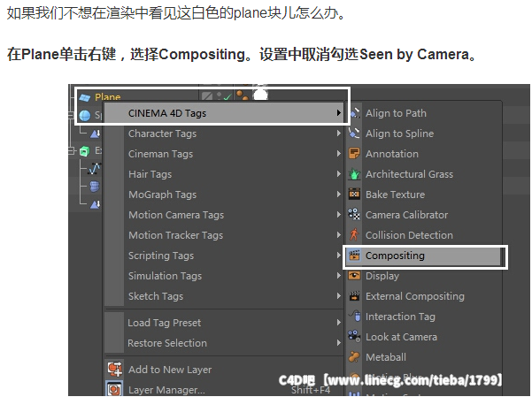
Task: Click the Add to New Layer icon
Action: (115, 370)
